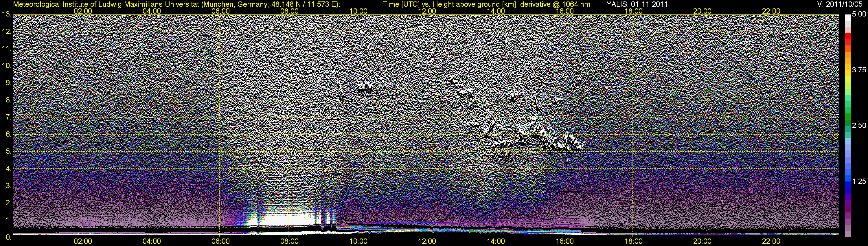This screenshot has height=246, width=868.
Task: Click the height axis label '8.'
Action: click(x=8, y=100)
